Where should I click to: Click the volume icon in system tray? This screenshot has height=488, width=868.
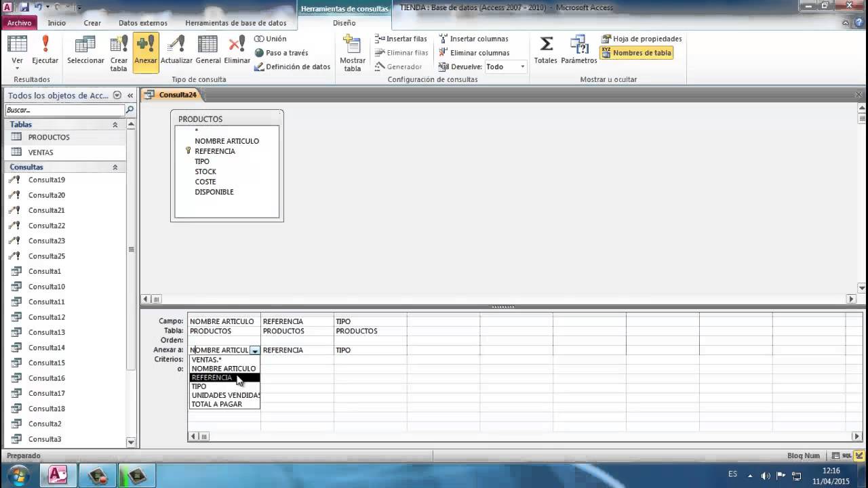[766, 476]
